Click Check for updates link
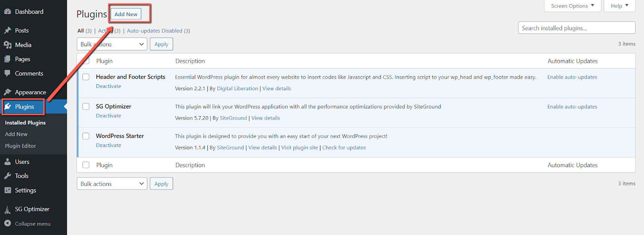The image size is (644, 235). point(344,148)
